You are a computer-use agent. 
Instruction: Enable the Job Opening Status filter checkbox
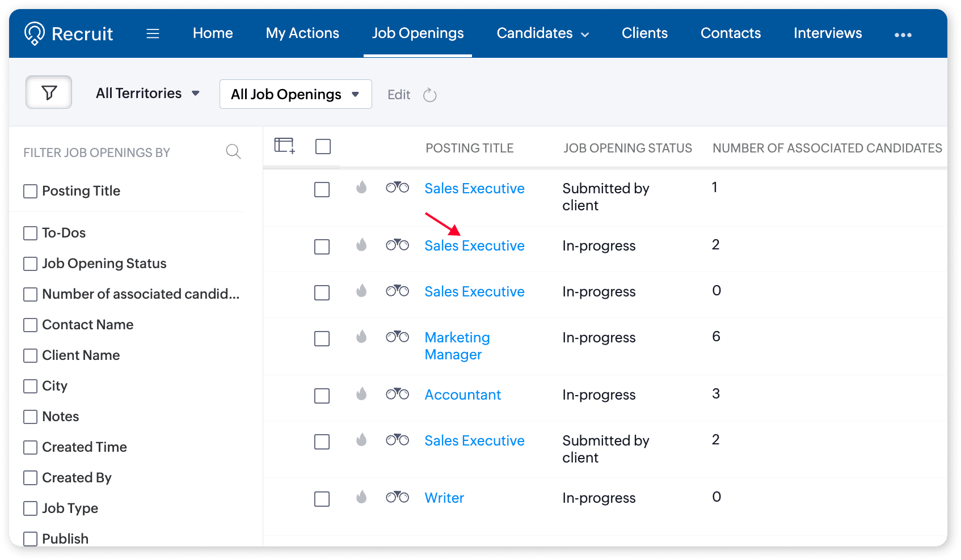31,264
